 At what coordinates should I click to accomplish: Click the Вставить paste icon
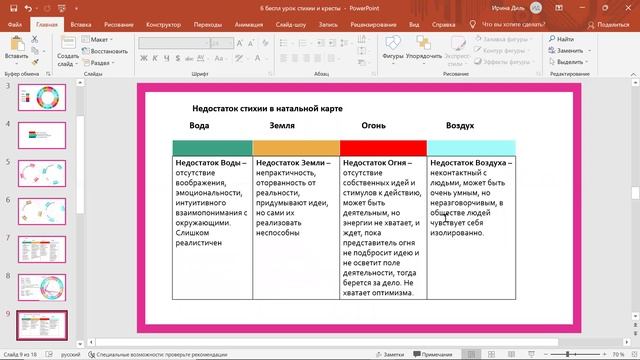tap(17, 44)
